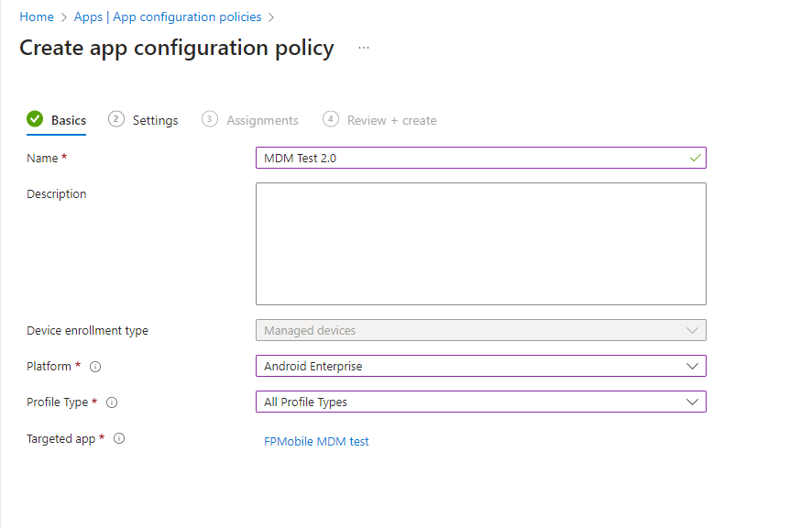The height and width of the screenshot is (529, 812).
Task: Click the info icon next to Targeted app
Action: [119, 439]
